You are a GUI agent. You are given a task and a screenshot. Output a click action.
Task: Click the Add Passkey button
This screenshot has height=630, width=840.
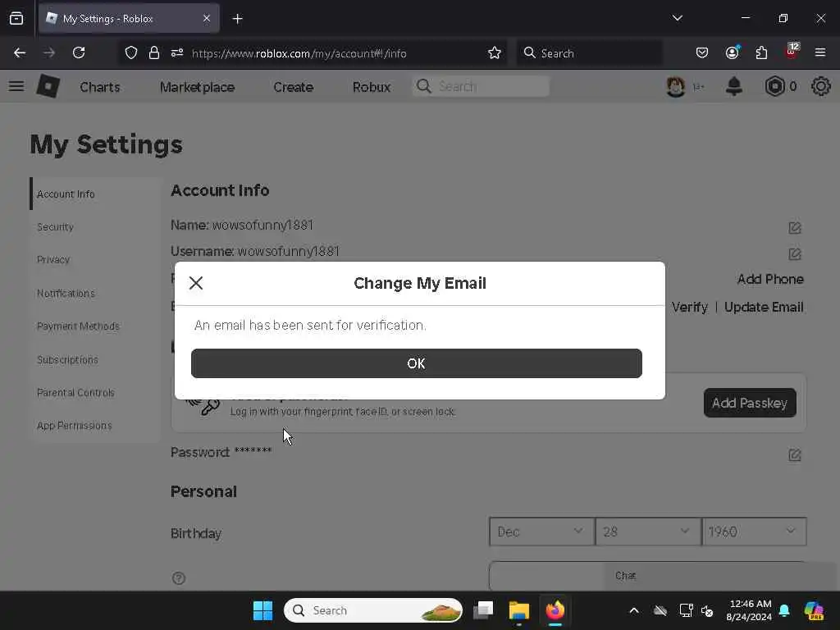(x=750, y=403)
